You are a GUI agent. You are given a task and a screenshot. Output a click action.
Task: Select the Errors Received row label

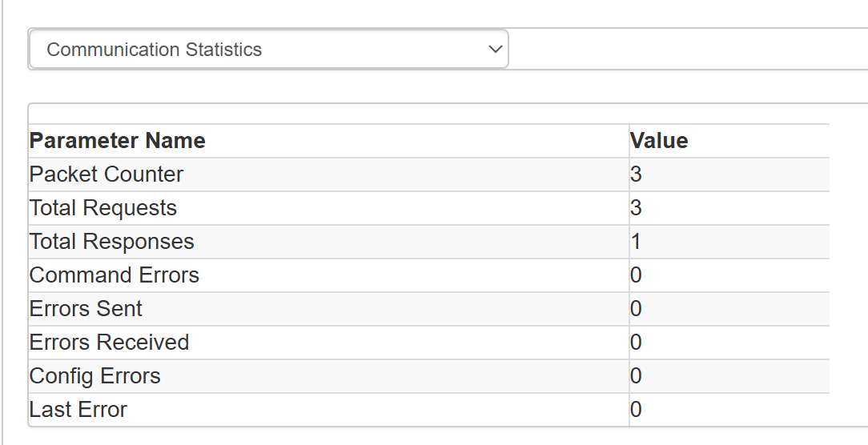pos(109,343)
